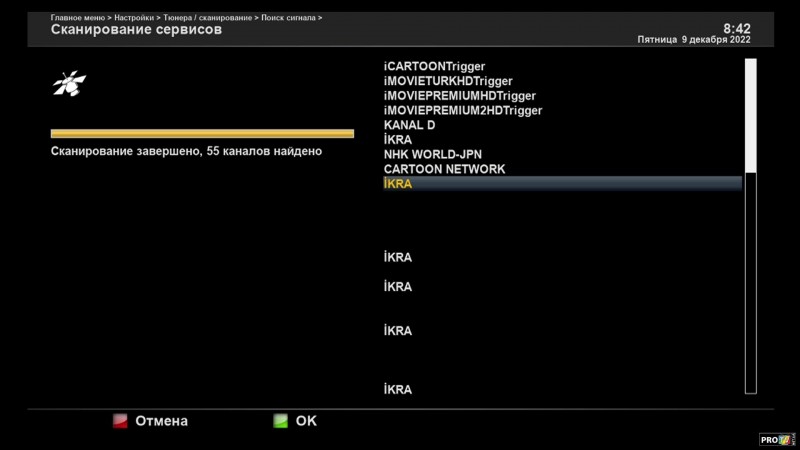800x450 pixels.
Task: Go to Настройки in breadcrumb
Action: [x=134, y=18]
